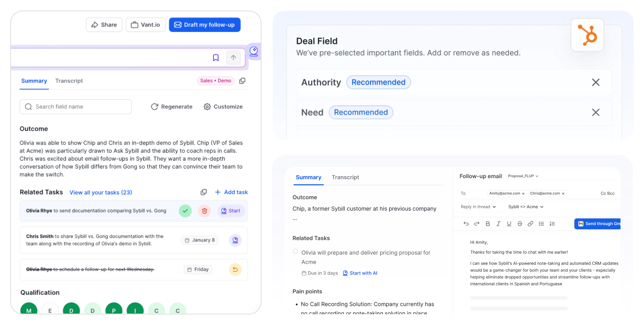
Task: Click January 8 date chip on Chris Smith task
Action: point(200,240)
